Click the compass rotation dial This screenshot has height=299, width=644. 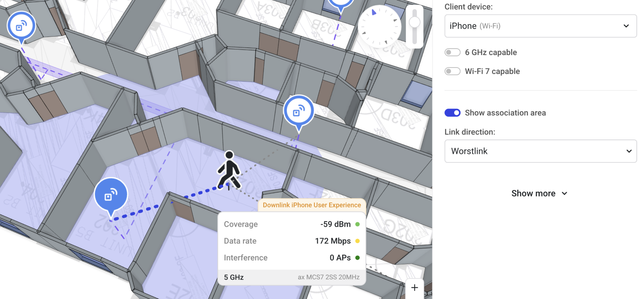click(380, 27)
